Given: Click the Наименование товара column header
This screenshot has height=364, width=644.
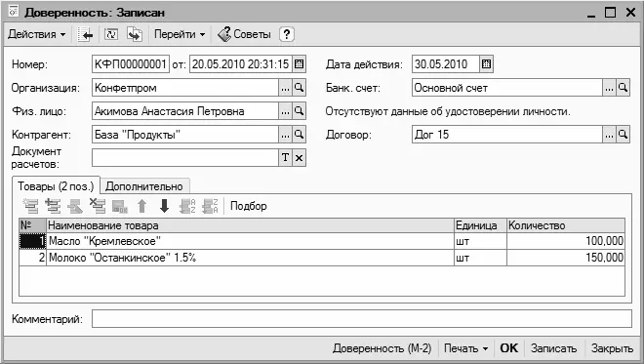Looking at the screenshot, I should 250,225.
